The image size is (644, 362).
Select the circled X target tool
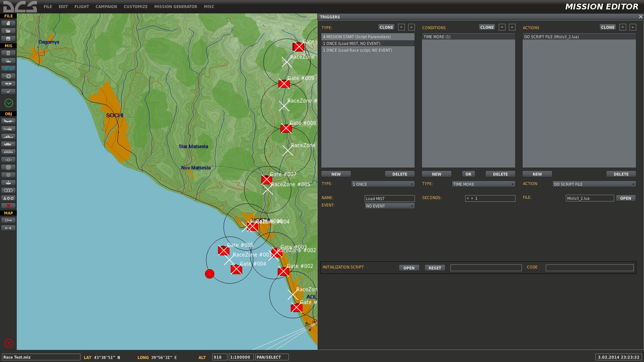click(x=8, y=175)
